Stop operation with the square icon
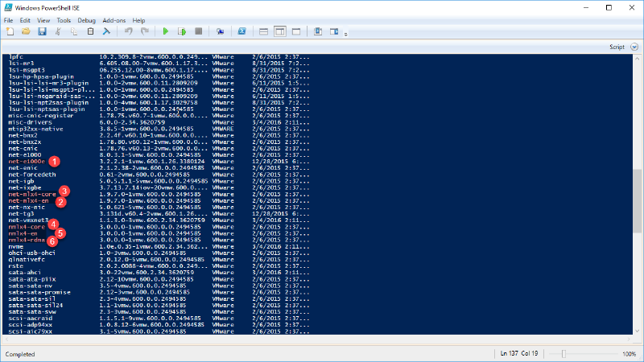The height and width of the screenshot is (362, 644). pyautogui.click(x=198, y=31)
